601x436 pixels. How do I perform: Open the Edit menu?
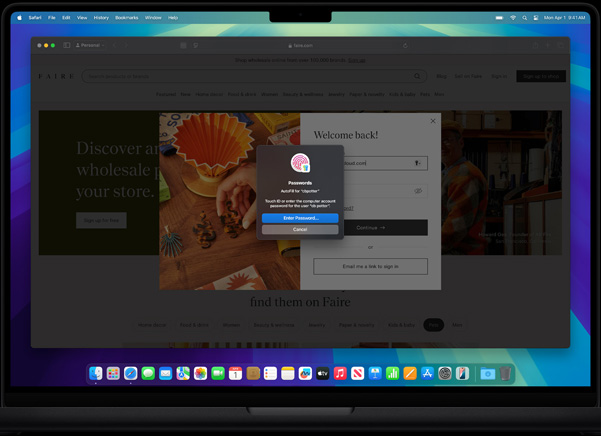pyautogui.click(x=66, y=18)
